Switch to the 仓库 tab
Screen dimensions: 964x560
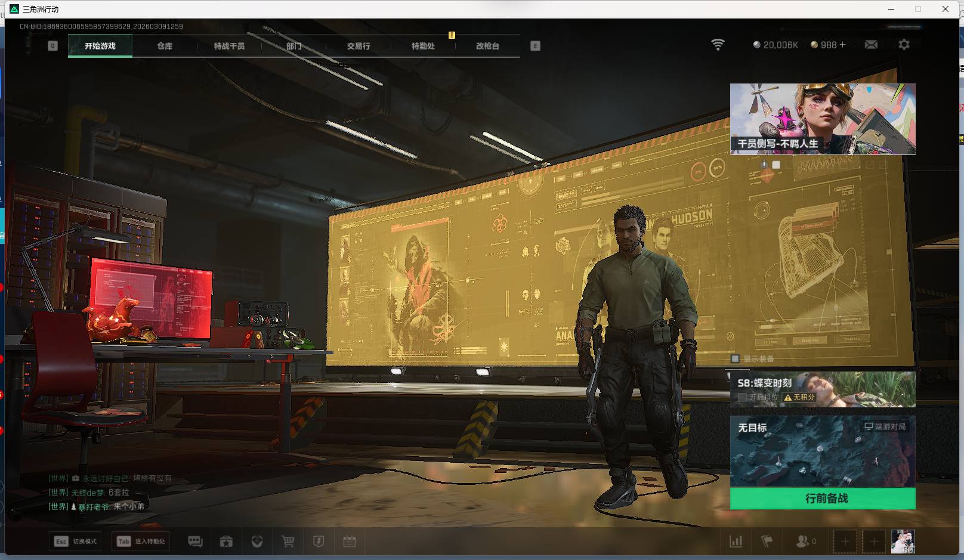165,46
